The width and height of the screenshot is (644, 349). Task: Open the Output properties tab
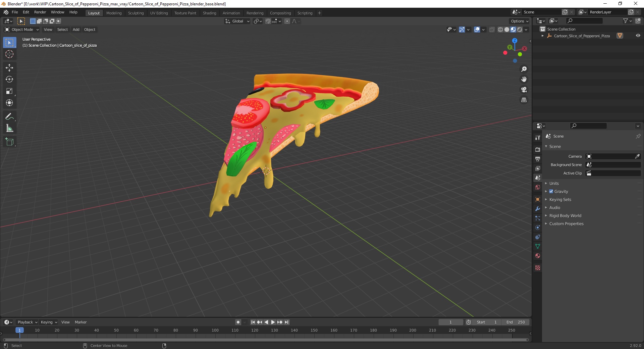(x=538, y=159)
